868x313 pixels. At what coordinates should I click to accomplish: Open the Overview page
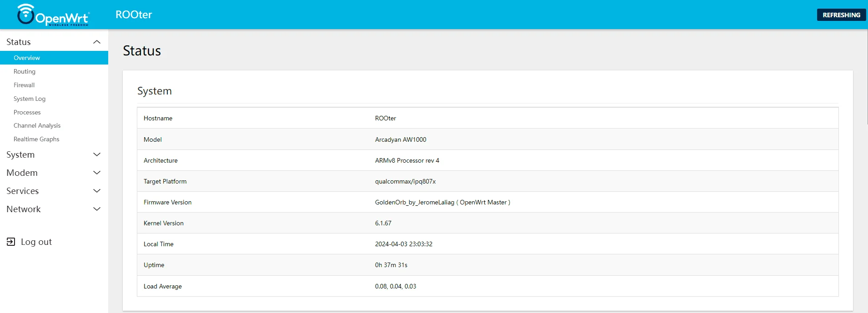click(x=54, y=58)
